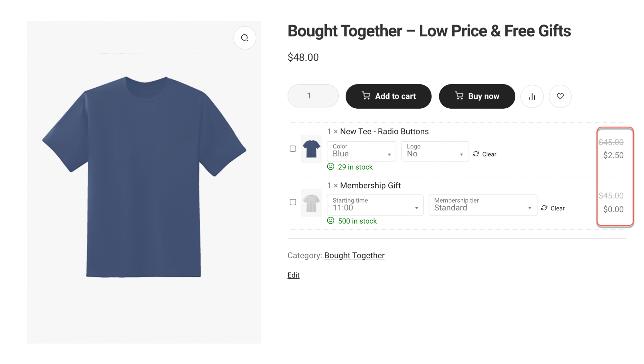Screen dimensions: 644x364
Task: Click the Membership Gift grey shirt thumbnail
Action: 311,203
